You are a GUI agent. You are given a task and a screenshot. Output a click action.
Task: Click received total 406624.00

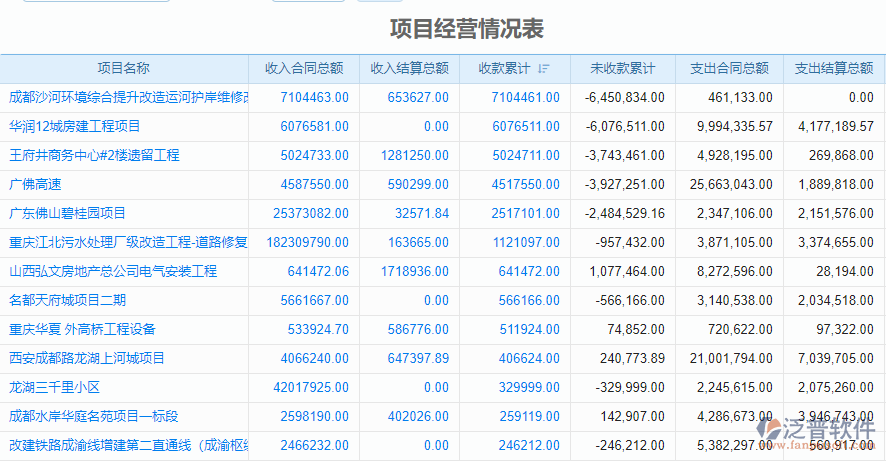[x=529, y=358]
